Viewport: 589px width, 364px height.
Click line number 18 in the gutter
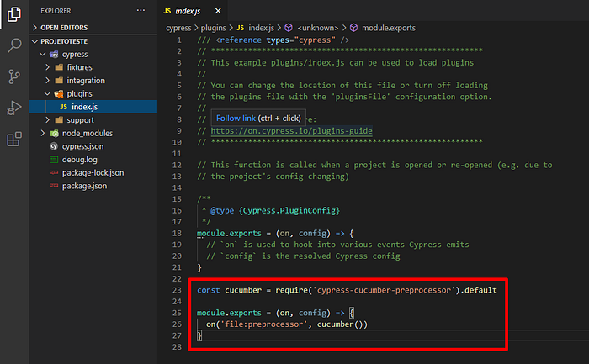point(177,234)
